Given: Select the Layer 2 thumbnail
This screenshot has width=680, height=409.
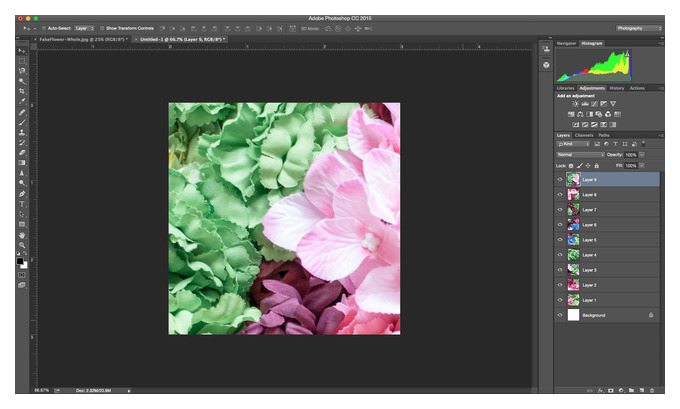Looking at the screenshot, I should click(573, 285).
